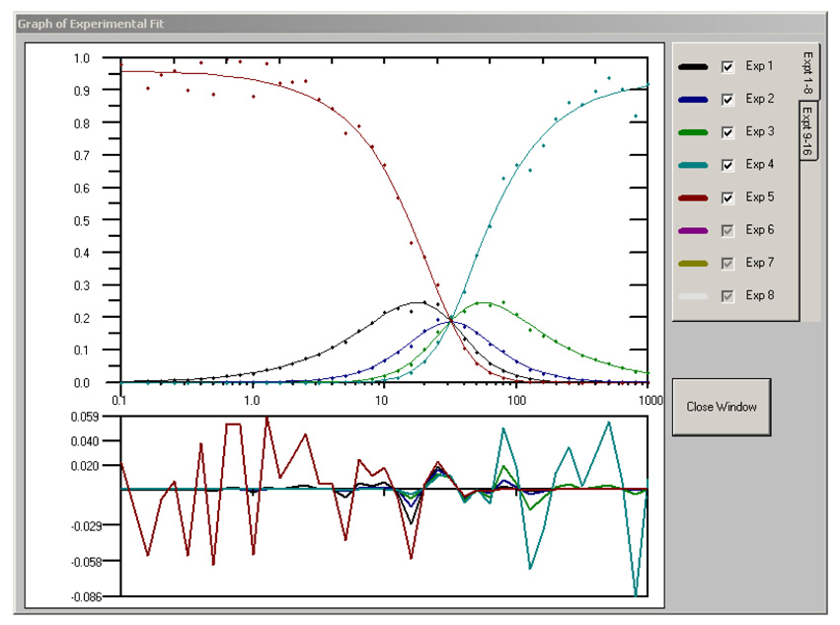The width and height of the screenshot is (840, 625).
Task: Click the black Exp 1 color swatch
Action: pos(693,67)
